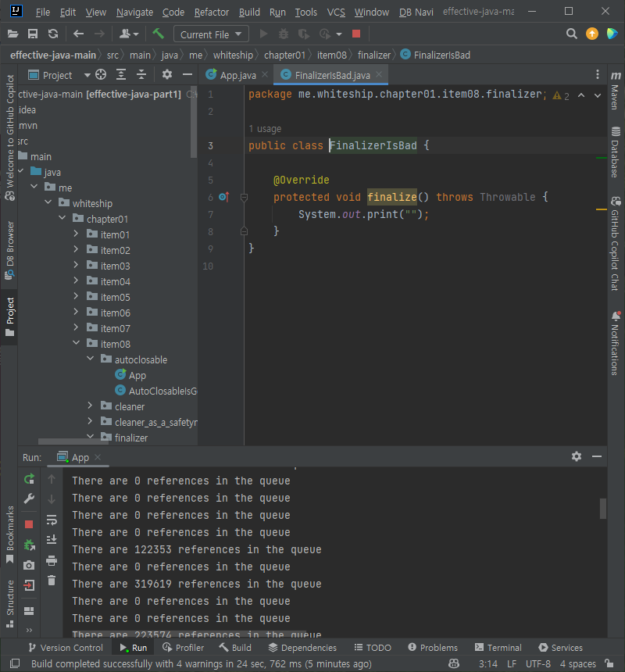Click the green Build Project hammer icon
Viewport: 625px width, 672px height.
pos(158,34)
